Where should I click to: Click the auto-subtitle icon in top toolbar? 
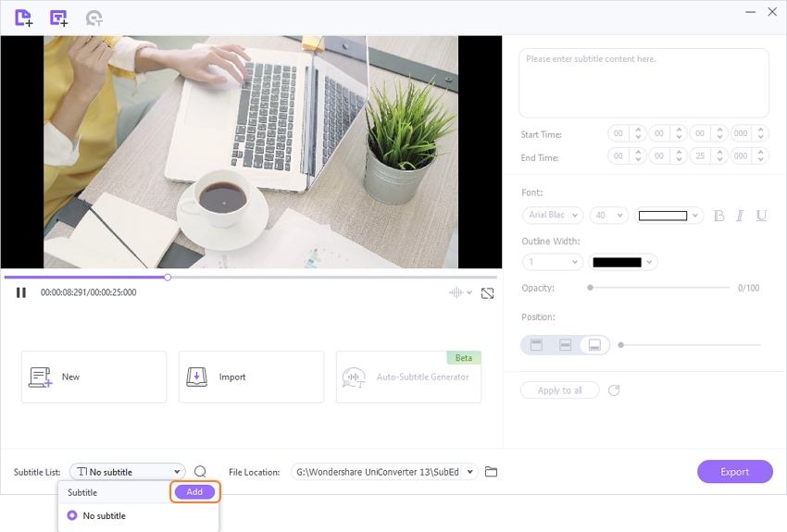pyautogui.click(x=94, y=19)
